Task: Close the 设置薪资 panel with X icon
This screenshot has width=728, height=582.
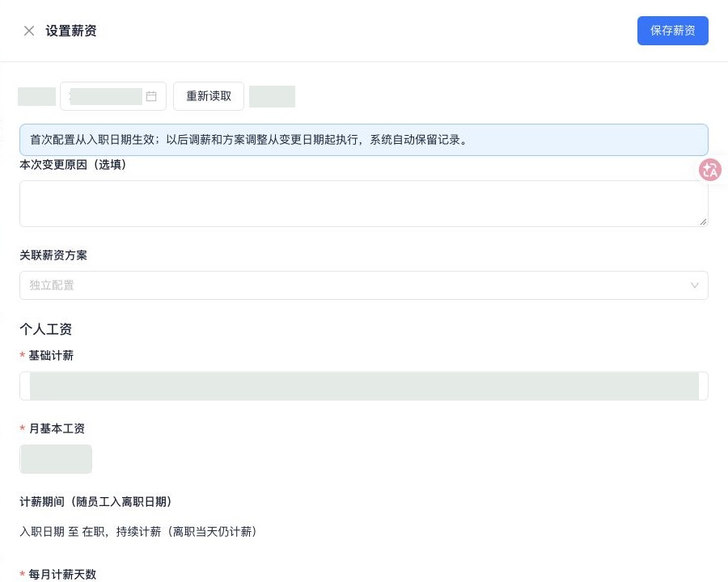Action: point(29,31)
